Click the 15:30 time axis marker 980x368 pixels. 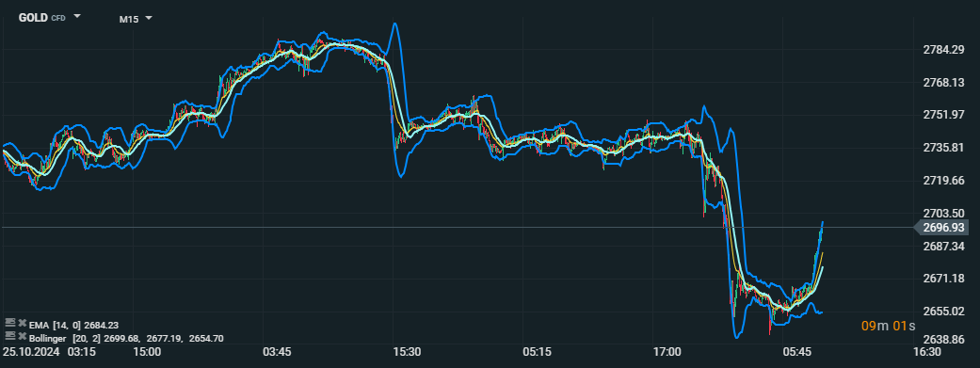click(x=407, y=352)
